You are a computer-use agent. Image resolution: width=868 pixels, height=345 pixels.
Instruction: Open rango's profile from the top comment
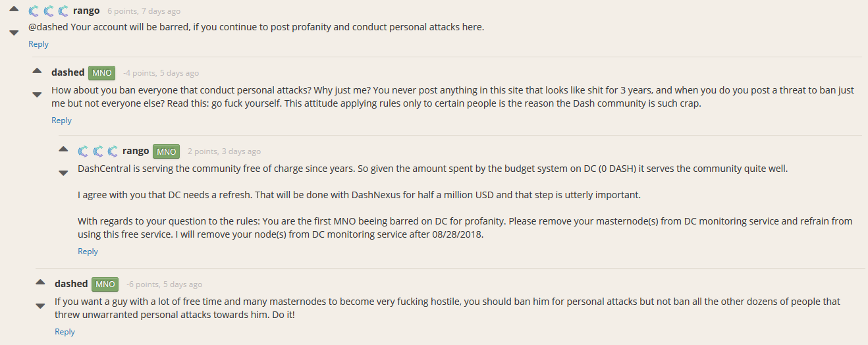coord(87,11)
